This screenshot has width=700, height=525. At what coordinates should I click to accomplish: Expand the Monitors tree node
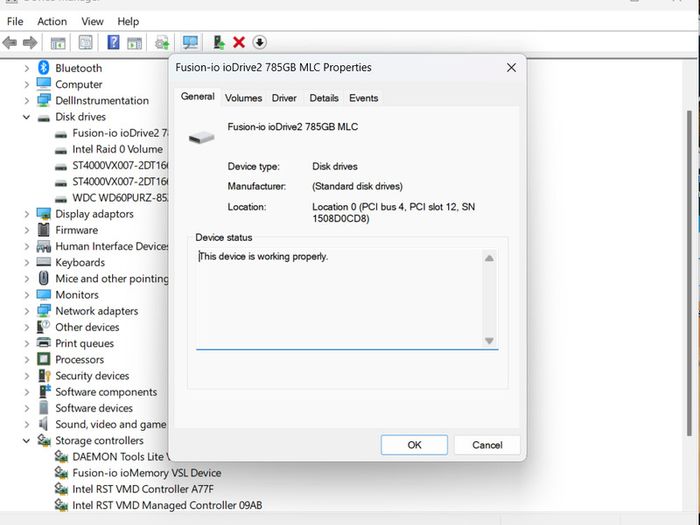tap(26, 295)
